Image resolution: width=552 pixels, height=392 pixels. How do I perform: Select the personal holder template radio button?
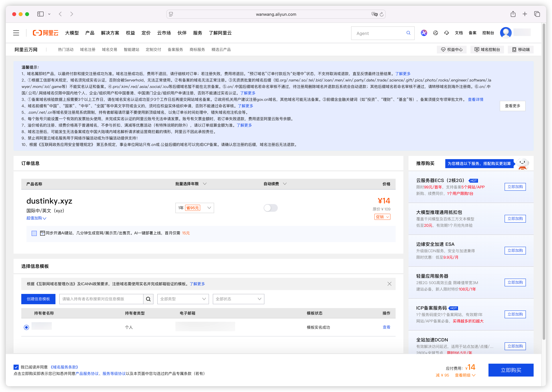27,327
